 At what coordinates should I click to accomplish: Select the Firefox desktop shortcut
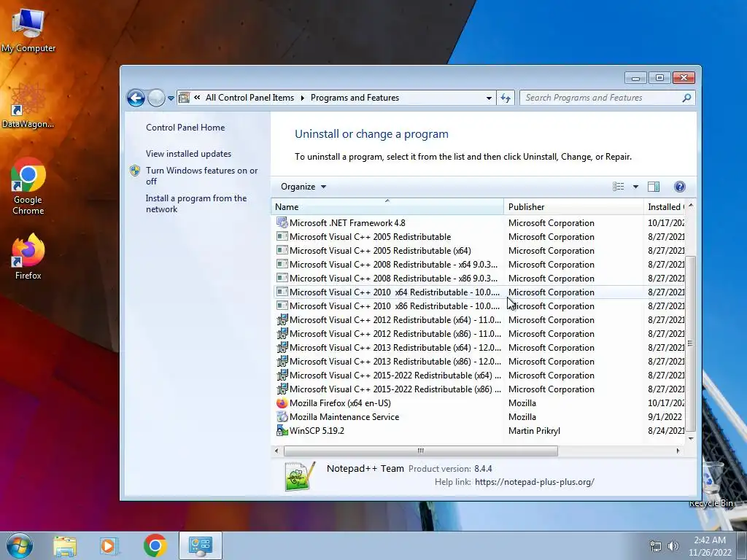point(28,257)
